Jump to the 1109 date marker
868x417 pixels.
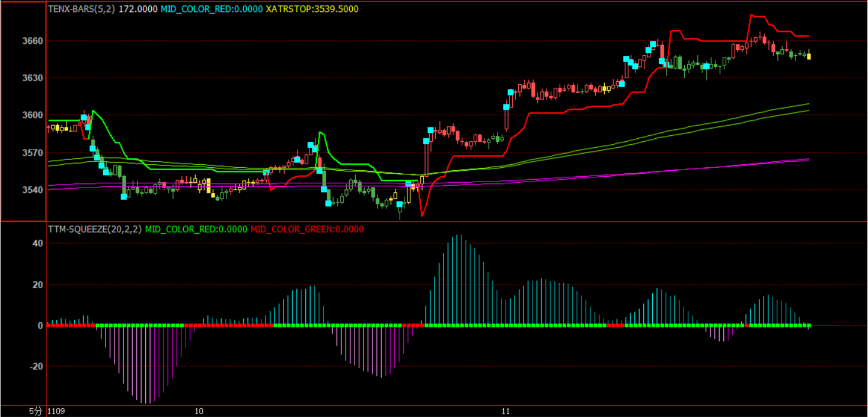[x=56, y=411]
